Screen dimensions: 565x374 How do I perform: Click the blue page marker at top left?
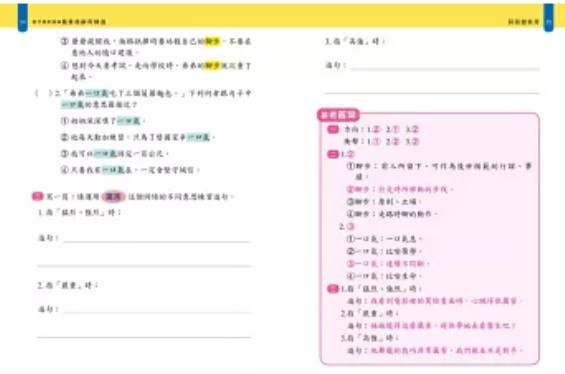[x=22, y=17]
